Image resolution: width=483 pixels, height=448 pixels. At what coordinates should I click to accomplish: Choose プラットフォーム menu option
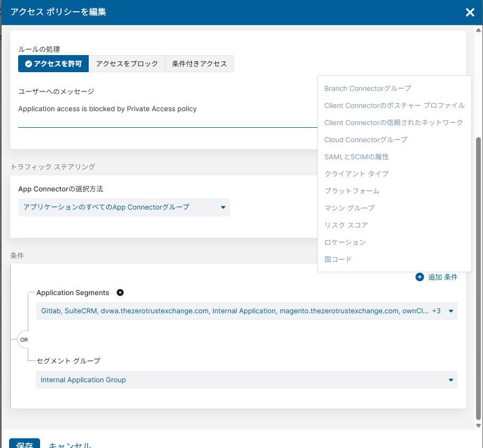click(x=352, y=191)
